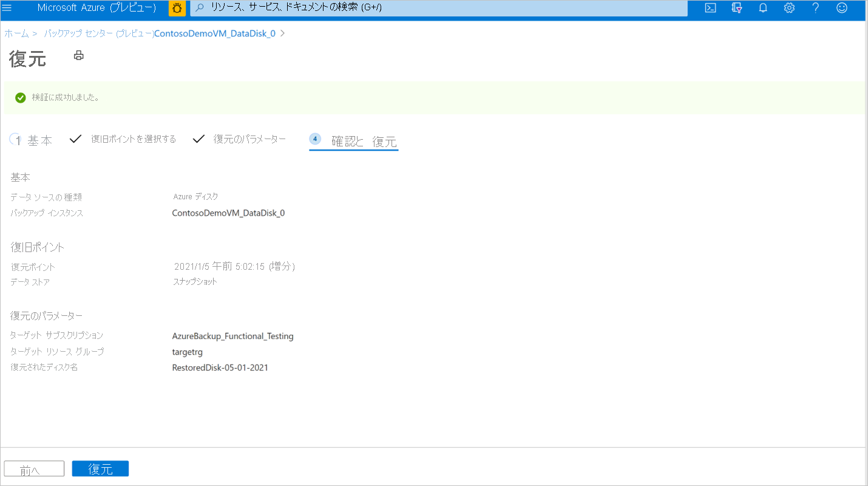Switch to the 基本 step tab
This screenshot has height=486, width=868.
(x=32, y=140)
